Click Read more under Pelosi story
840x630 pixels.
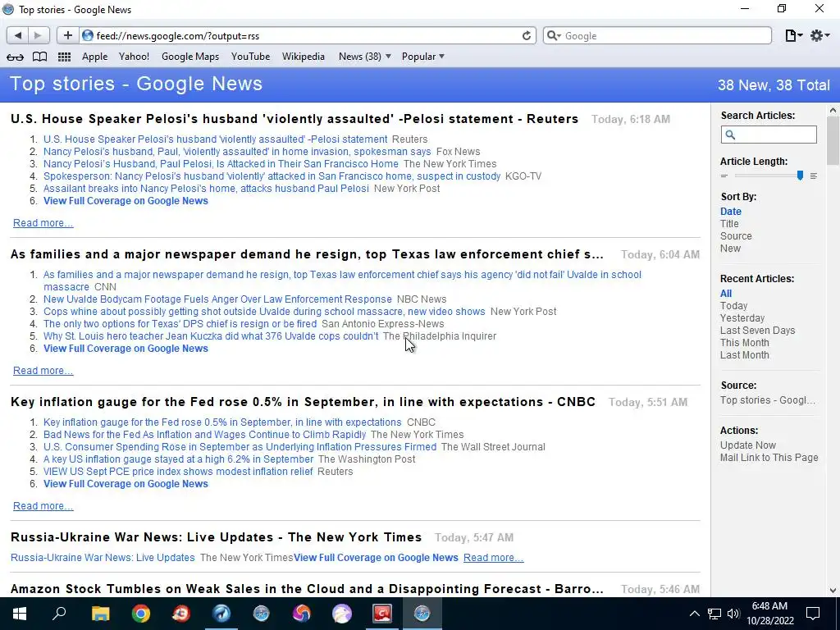coord(43,223)
